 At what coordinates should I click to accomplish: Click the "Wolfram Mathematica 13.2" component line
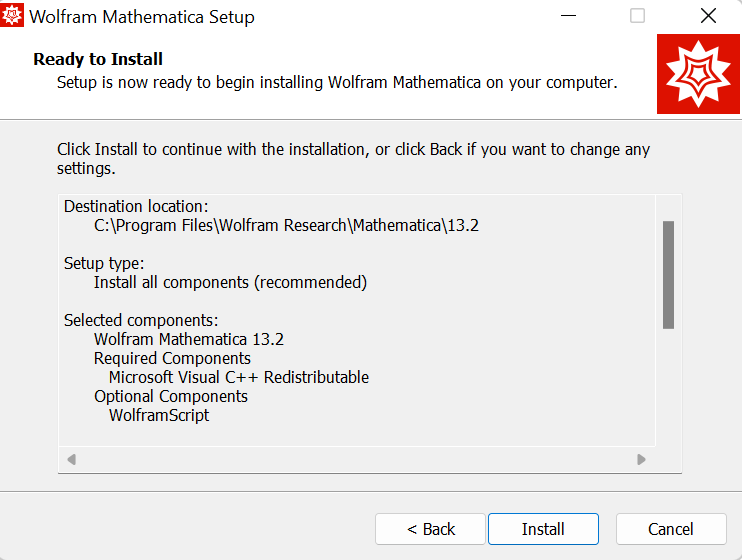[x=189, y=340]
